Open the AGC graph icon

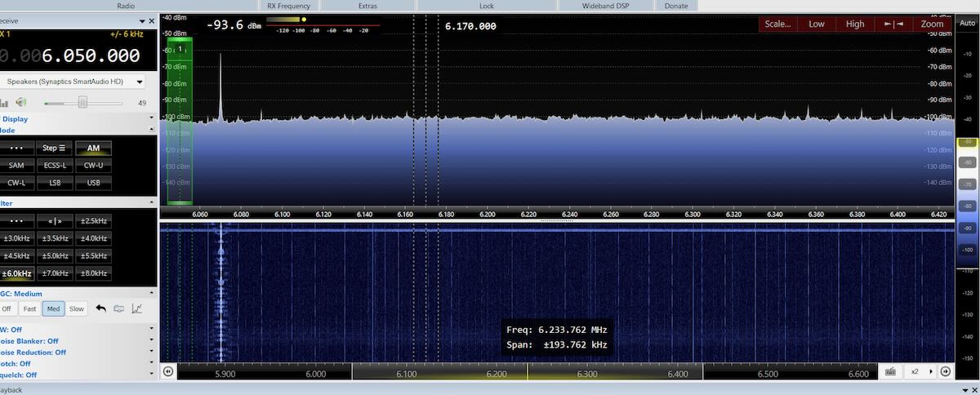tap(137, 308)
